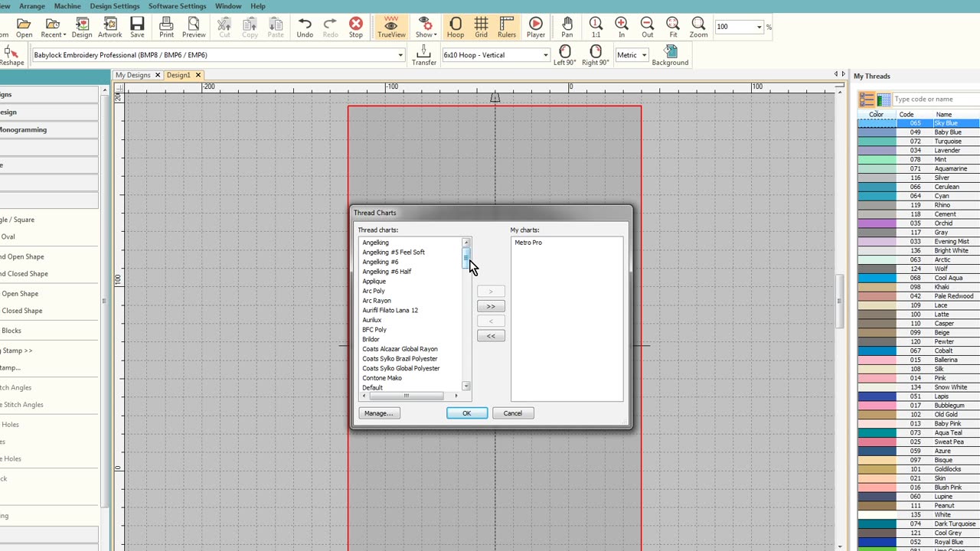This screenshot has width=980, height=551.
Task: Open zoom percentage dropdown
Action: tap(759, 27)
